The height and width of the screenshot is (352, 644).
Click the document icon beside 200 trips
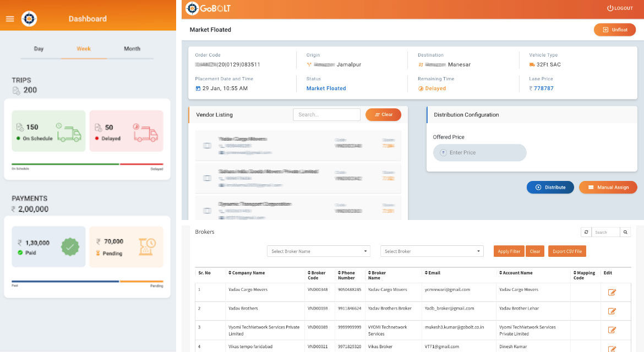click(x=16, y=90)
